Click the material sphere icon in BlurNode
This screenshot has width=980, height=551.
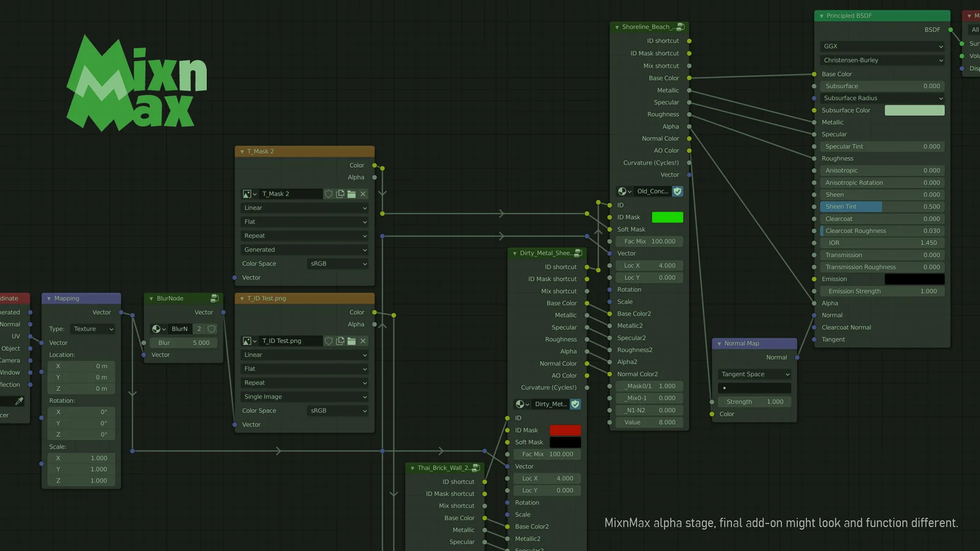pyautogui.click(x=157, y=329)
